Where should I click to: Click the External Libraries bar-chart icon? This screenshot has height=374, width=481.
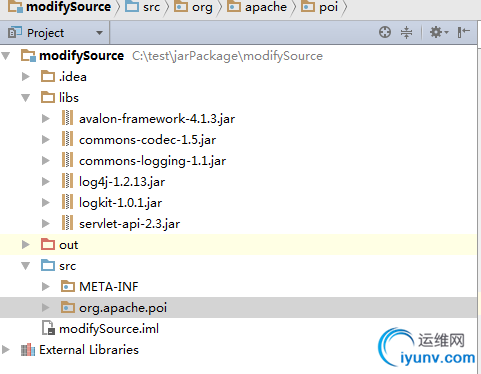click(28, 350)
